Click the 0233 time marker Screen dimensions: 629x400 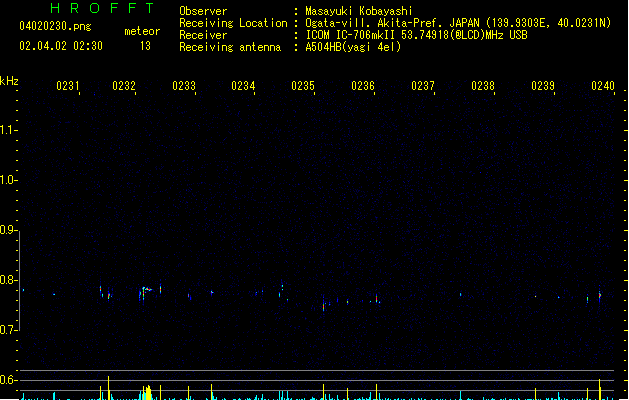pyautogui.click(x=184, y=86)
